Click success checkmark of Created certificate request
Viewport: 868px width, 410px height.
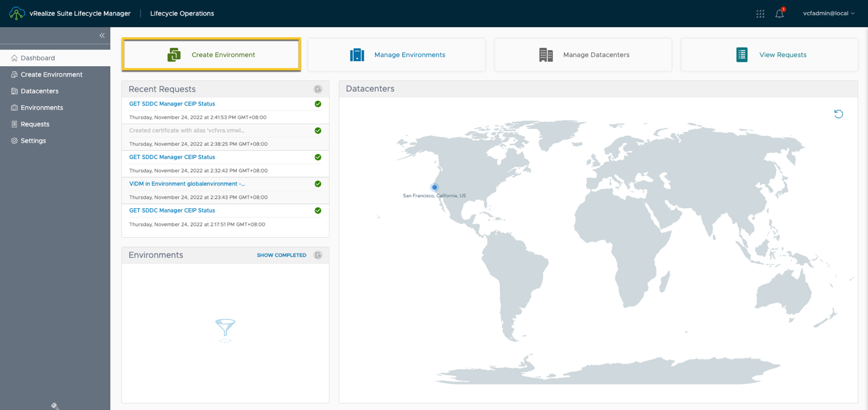point(318,131)
